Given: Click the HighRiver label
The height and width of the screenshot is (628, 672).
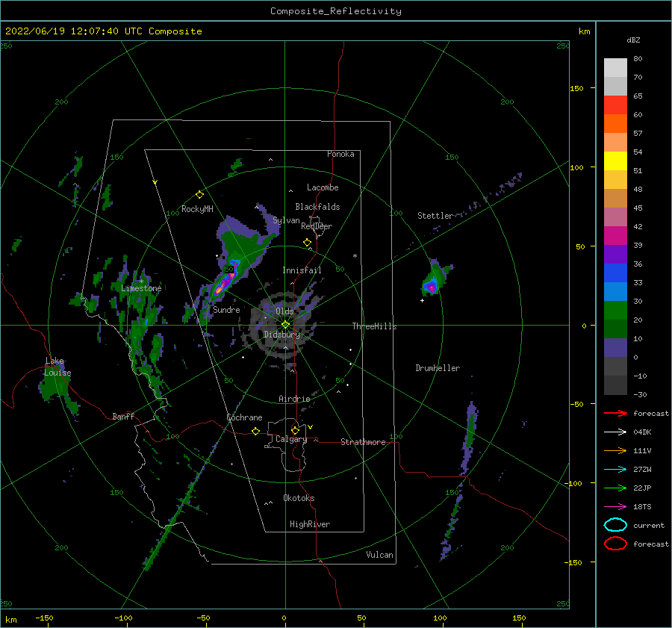Looking at the screenshot, I should pos(310,524).
